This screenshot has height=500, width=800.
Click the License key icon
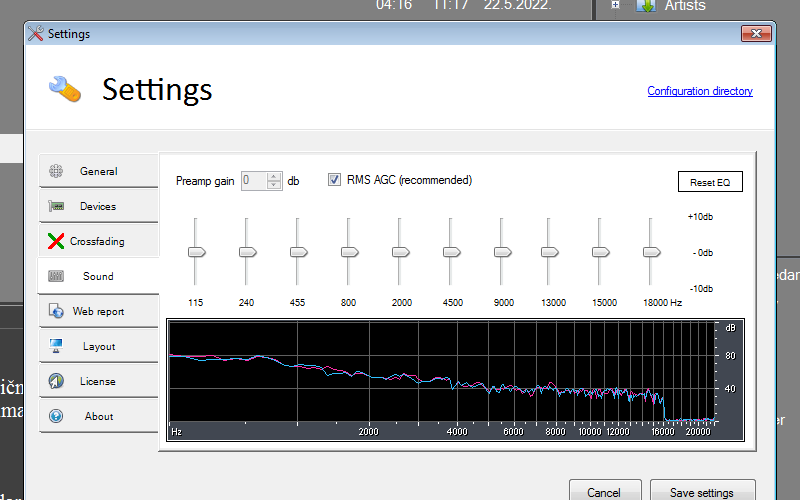tap(56, 381)
